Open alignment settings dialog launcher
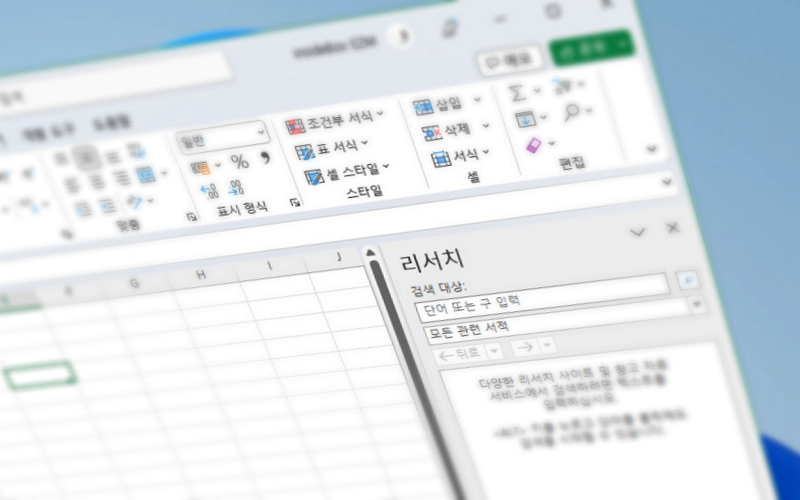The width and height of the screenshot is (800, 500). (192, 217)
